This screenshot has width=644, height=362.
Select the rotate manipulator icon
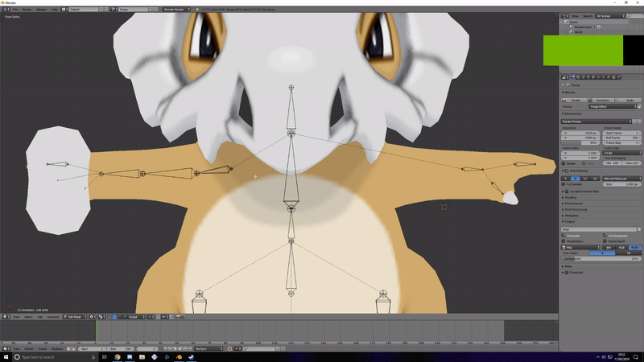pos(119,317)
